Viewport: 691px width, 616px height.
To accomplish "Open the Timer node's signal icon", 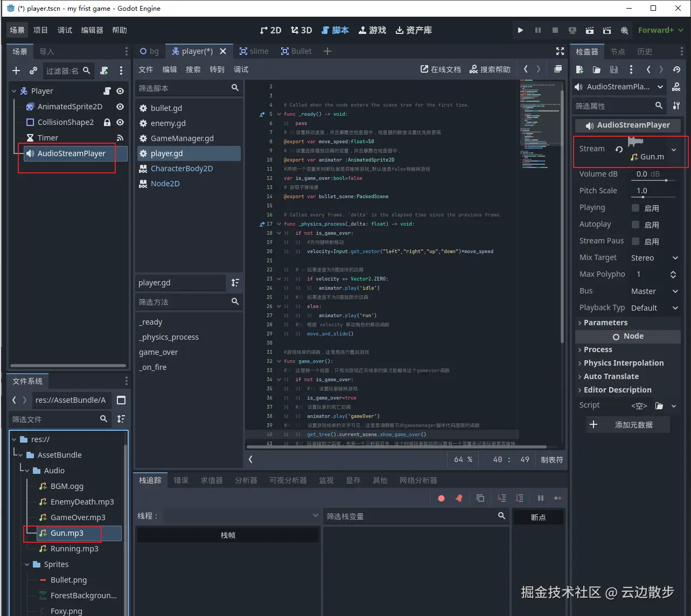I will 120,138.
